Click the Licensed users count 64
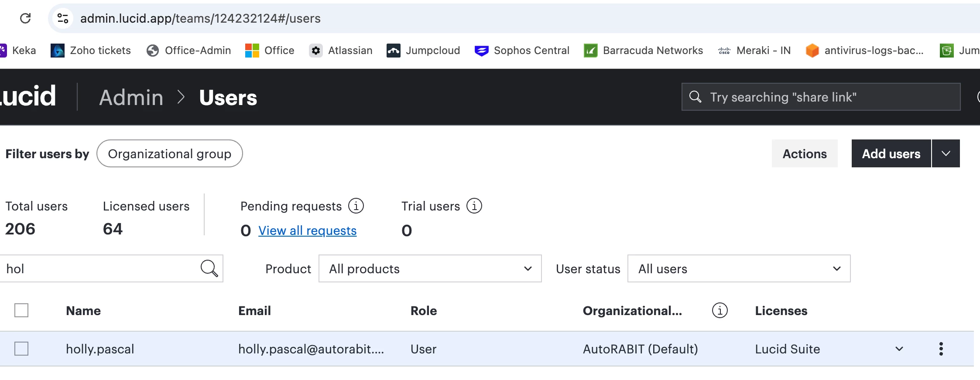This screenshot has height=380, width=980. coord(113,229)
